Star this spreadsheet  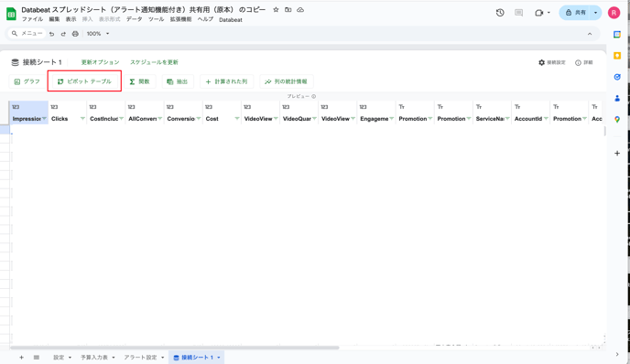click(x=276, y=10)
